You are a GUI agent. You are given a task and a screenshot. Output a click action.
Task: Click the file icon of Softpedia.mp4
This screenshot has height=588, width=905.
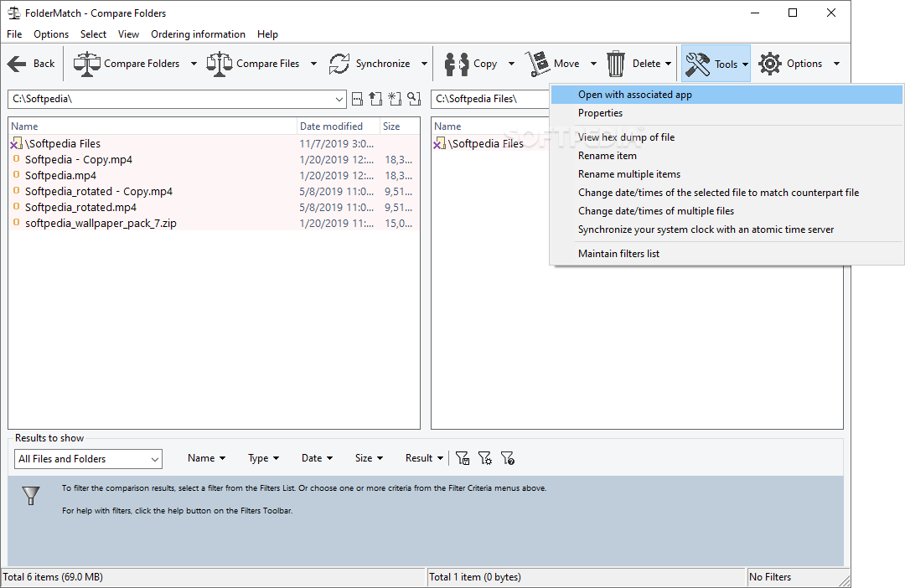pyautogui.click(x=16, y=175)
